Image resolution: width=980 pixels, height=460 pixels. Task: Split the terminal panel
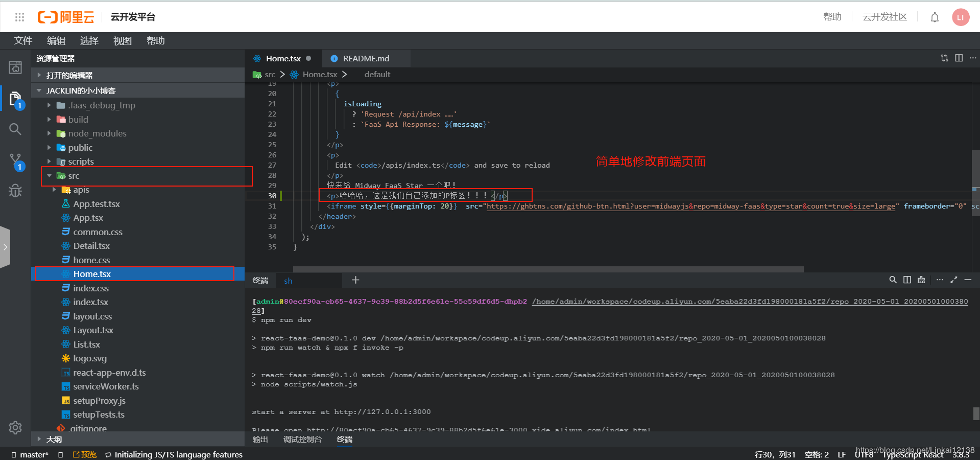click(x=907, y=280)
